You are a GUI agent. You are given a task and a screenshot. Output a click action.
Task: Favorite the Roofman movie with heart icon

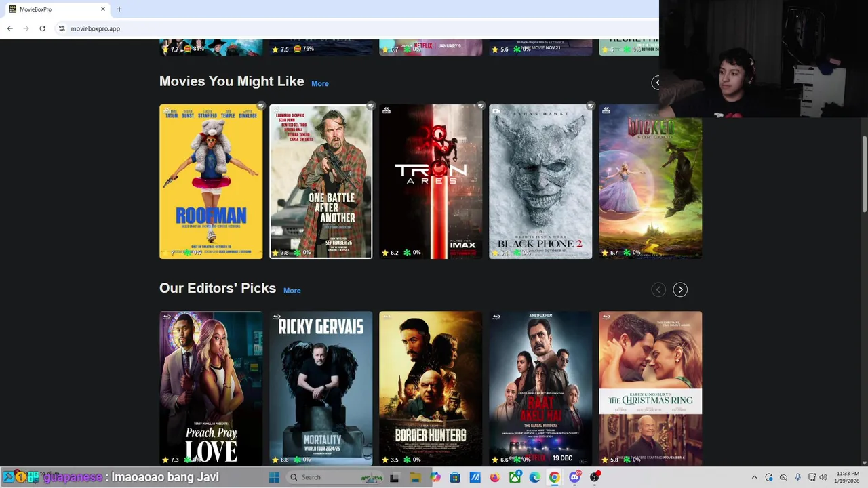coord(260,106)
